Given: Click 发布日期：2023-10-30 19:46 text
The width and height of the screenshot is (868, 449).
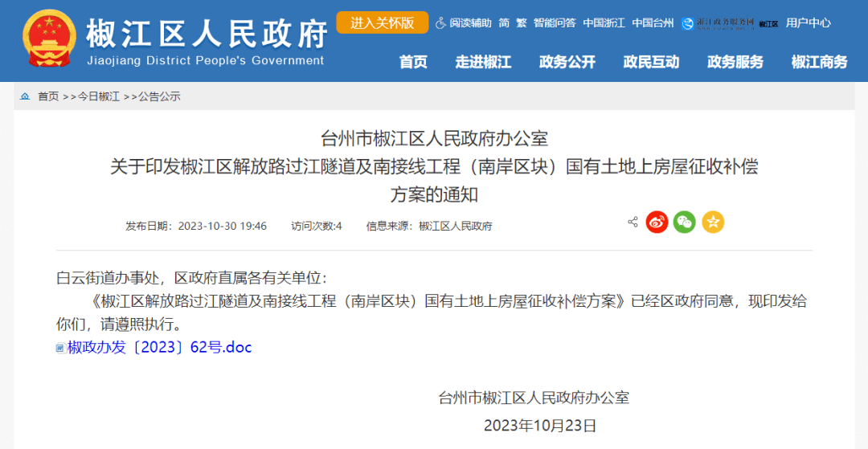Looking at the screenshot, I should pos(197,227).
